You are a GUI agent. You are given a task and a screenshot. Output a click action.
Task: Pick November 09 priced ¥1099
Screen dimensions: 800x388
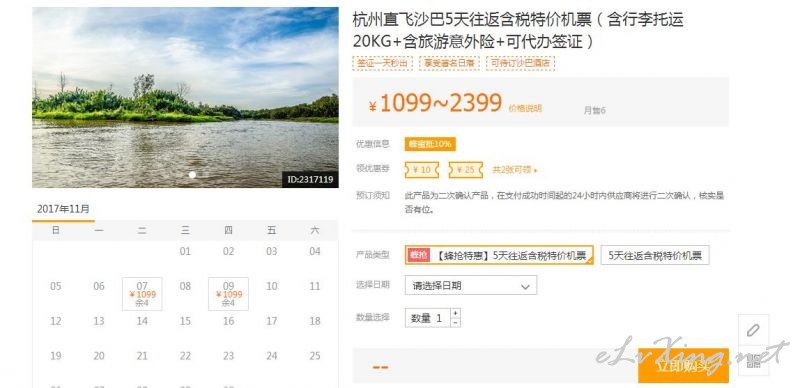coord(229,294)
